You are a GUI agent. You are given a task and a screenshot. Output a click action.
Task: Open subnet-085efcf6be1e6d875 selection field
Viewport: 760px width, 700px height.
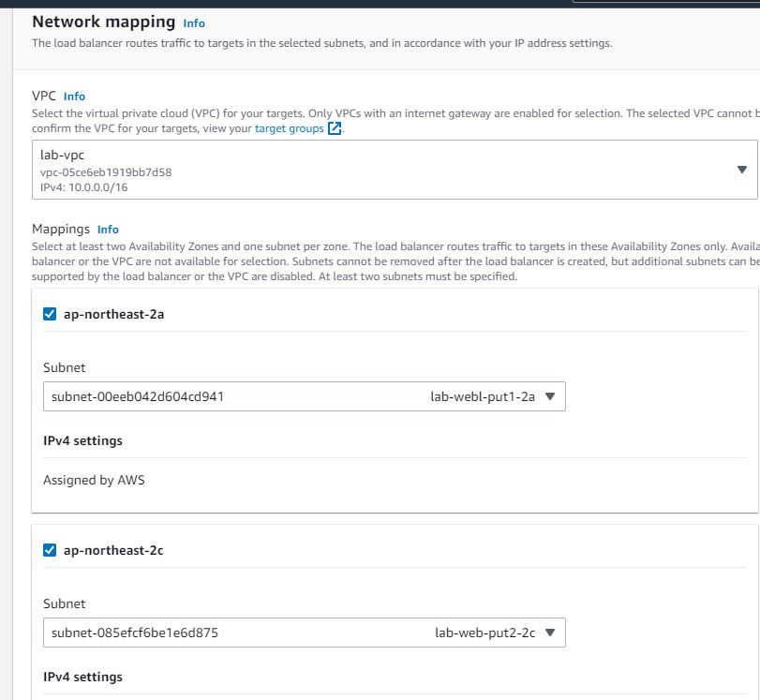pos(305,633)
